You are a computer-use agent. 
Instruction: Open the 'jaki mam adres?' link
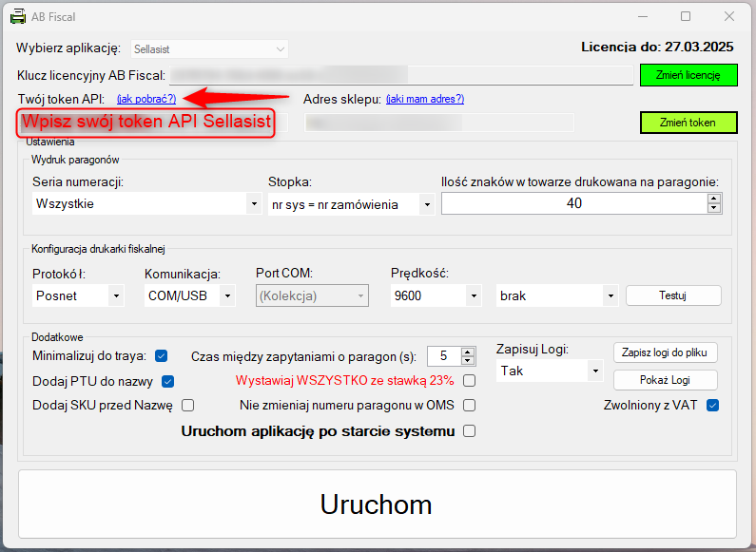(425, 99)
